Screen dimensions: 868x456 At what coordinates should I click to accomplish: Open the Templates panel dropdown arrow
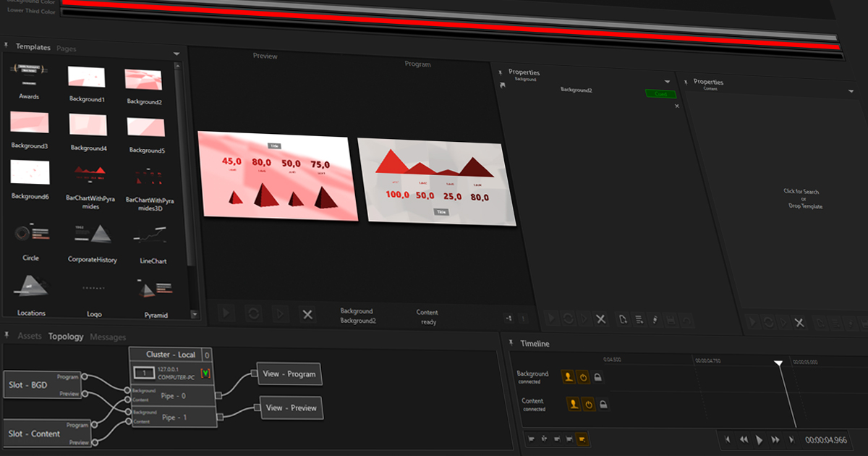click(x=176, y=54)
